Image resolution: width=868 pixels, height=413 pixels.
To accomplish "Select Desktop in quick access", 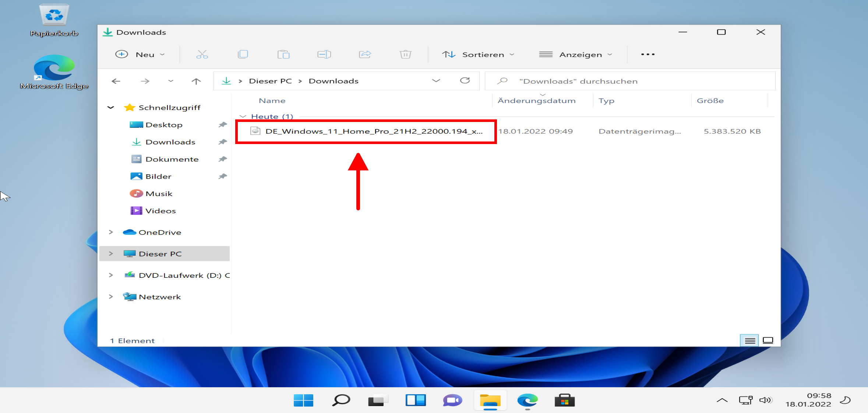I will (164, 125).
